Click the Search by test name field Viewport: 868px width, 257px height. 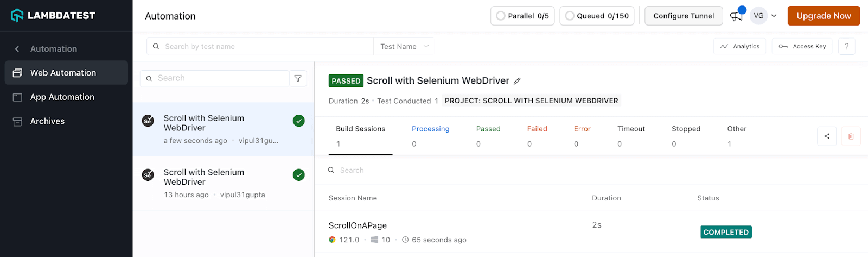click(260, 47)
